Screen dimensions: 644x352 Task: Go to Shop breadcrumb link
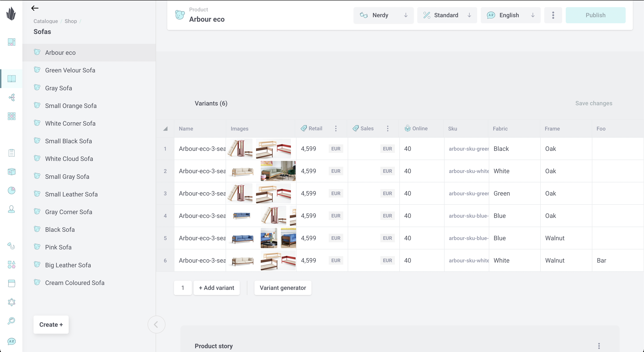click(71, 21)
